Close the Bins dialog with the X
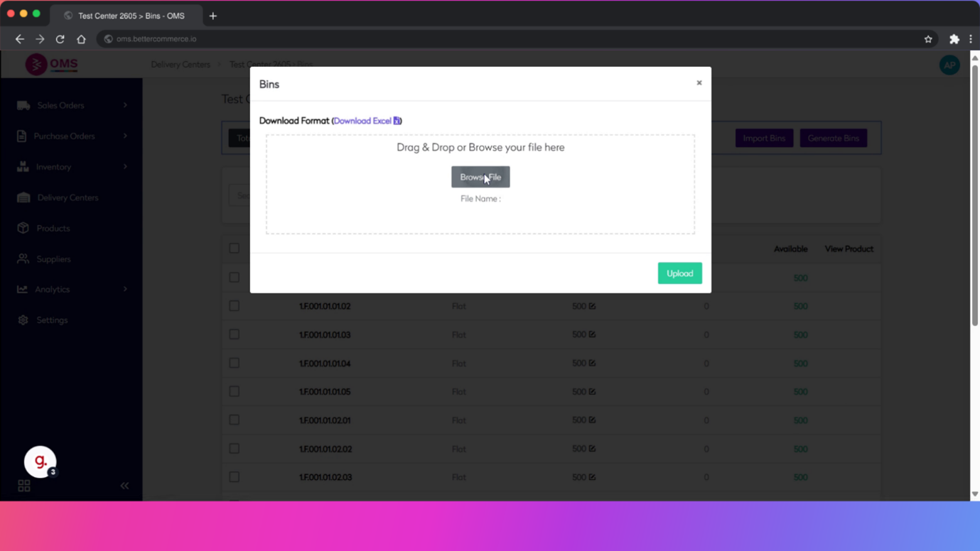This screenshot has width=980, height=551. (699, 83)
